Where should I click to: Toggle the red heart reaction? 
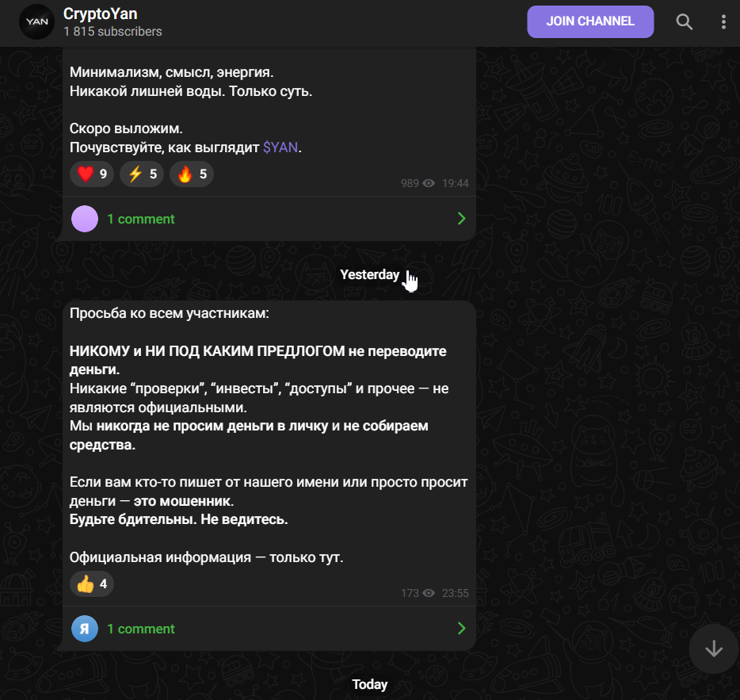click(x=92, y=174)
